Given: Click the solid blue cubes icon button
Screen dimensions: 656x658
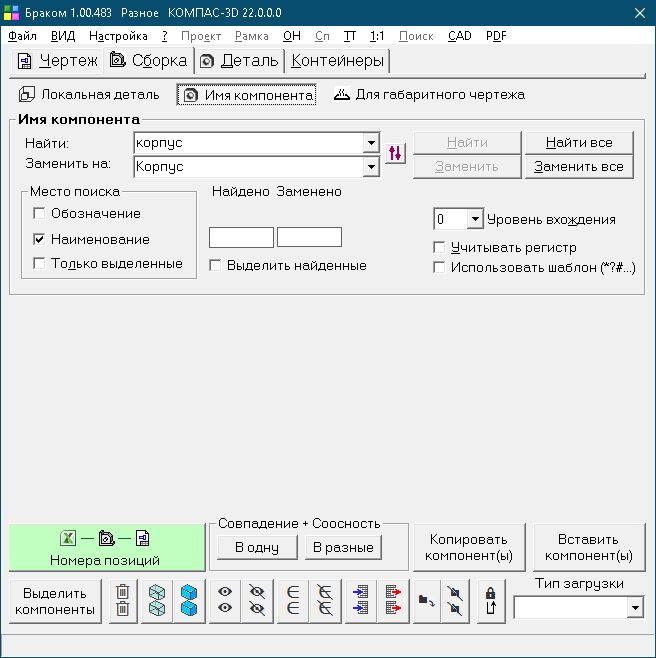Looking at the screenshot, I should coord(189,601).
